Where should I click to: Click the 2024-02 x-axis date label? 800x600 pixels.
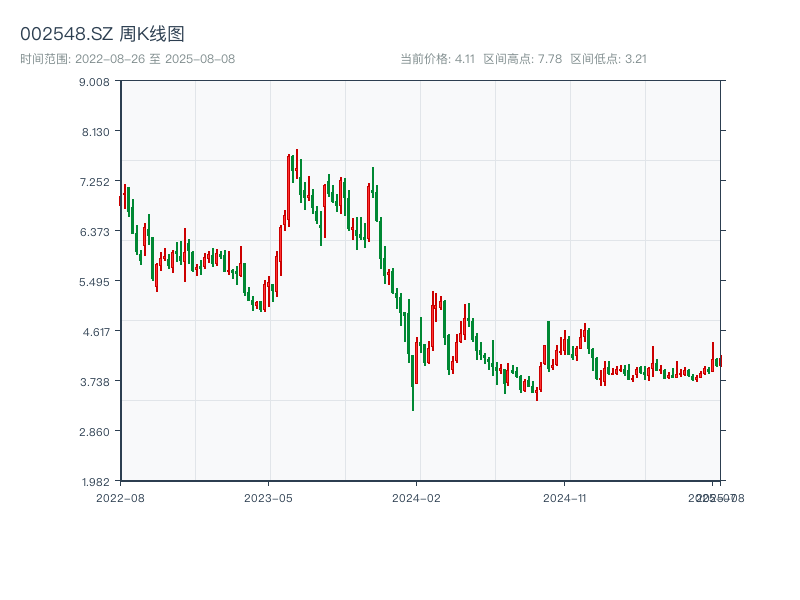(417, 497)
